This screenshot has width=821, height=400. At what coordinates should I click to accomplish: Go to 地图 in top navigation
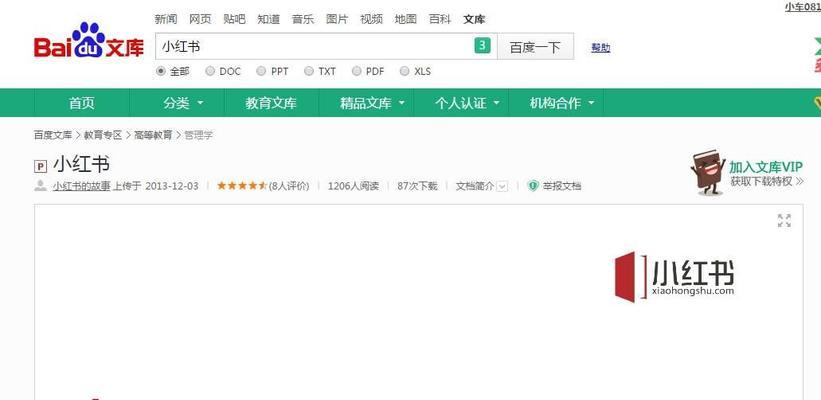(405, 19)
